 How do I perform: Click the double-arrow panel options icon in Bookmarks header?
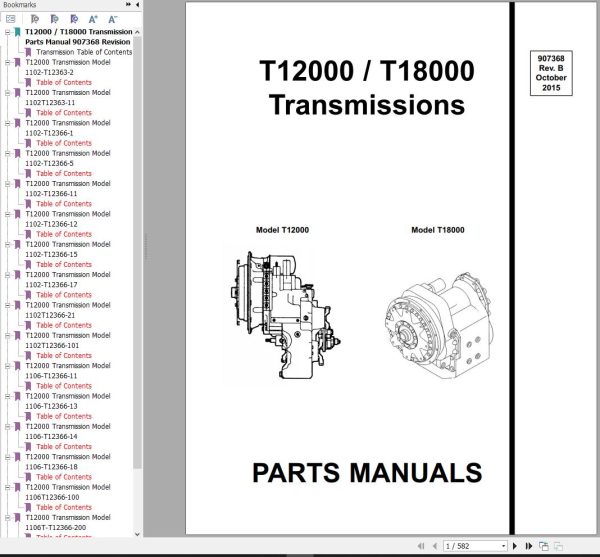click(128, 5)
